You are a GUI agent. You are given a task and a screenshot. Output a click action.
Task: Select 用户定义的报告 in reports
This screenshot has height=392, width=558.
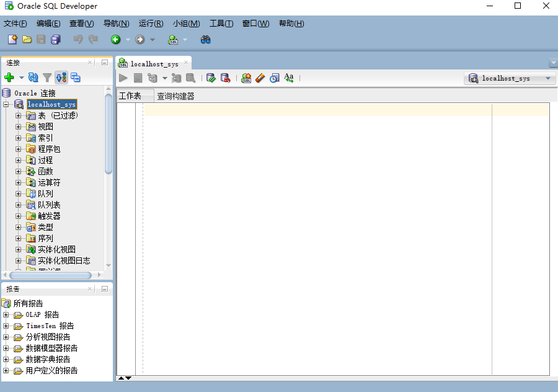(x=51, y=371)
